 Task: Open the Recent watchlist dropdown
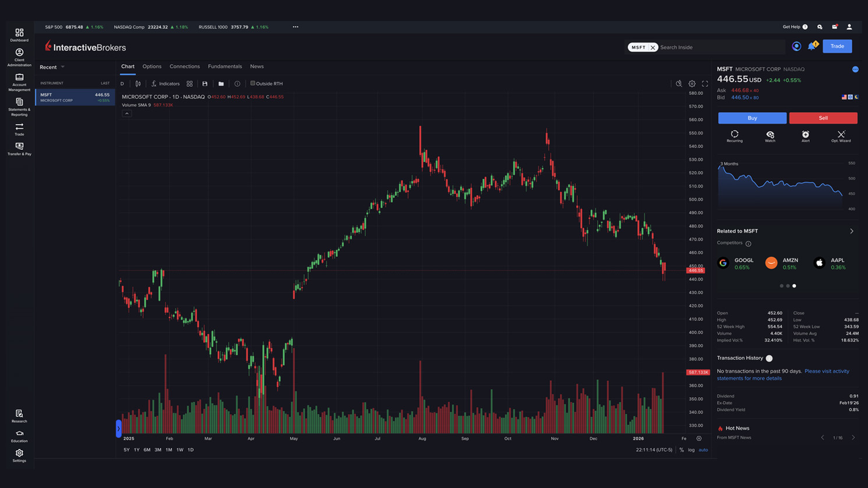(x=52, y=66)
